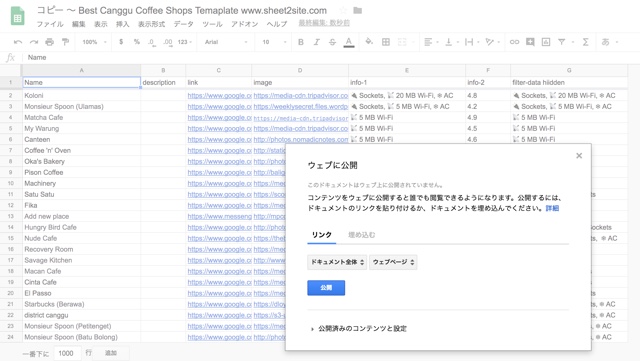
Task: Format as percent
Action: (x=137, y=42)
